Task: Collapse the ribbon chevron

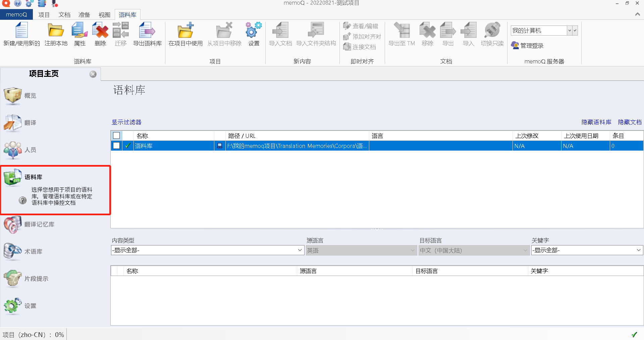Action: coord(637,14)
